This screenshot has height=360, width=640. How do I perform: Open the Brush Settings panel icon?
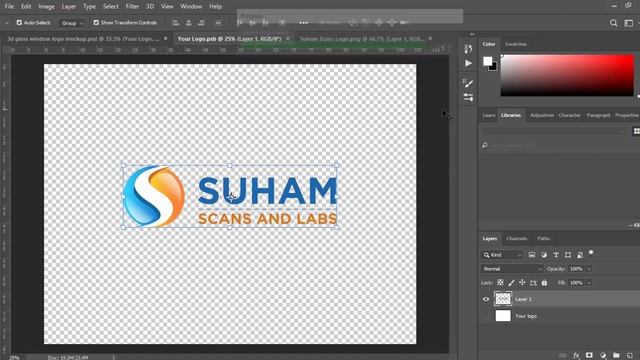(x=468, y=83)
